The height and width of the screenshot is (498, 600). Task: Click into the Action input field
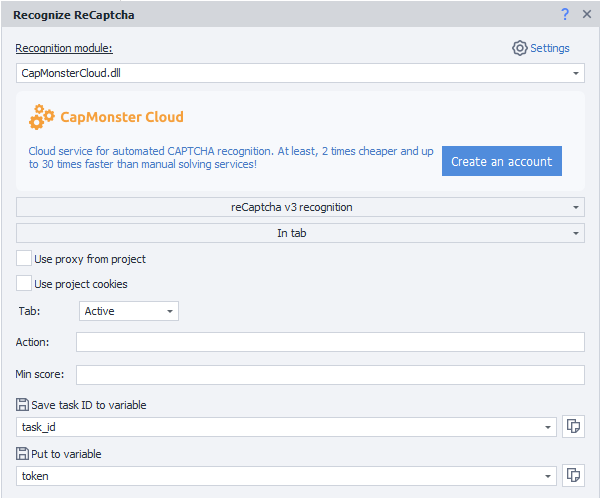tap(330, 342)
